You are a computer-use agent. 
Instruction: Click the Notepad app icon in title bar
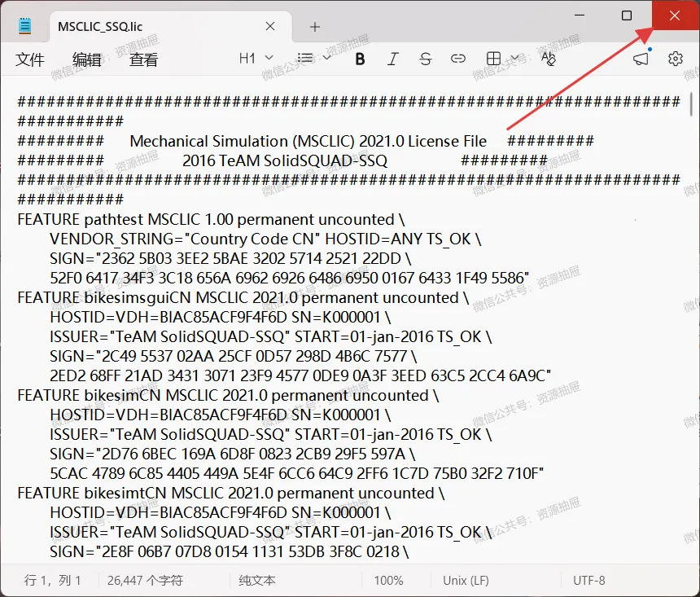(x=25, y=26)
